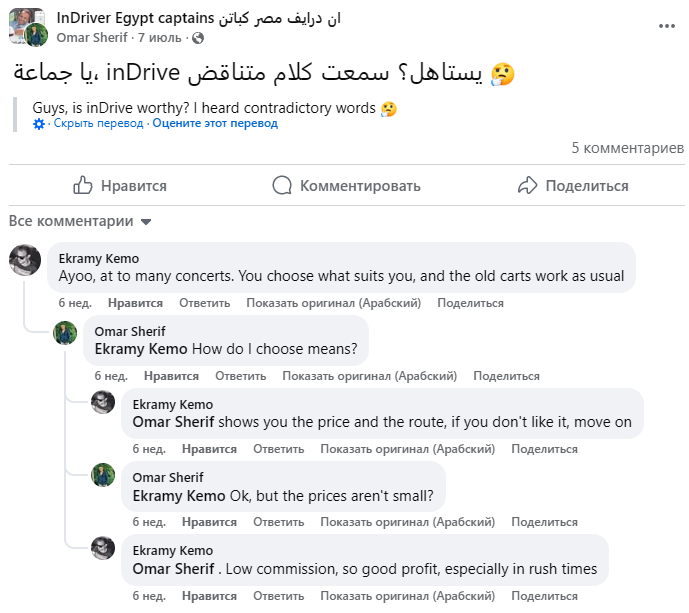Click the Комментировать speech bubble icon
This screenshot has height=613, width=689.
(282, 185)
